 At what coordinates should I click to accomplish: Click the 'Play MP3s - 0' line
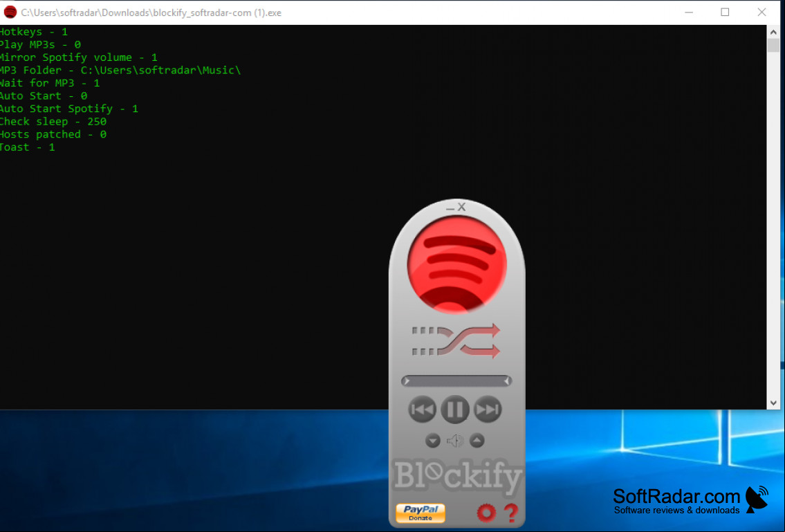(x=40, y=44)
